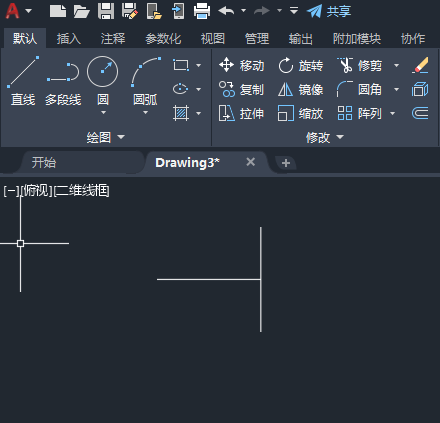Select the Rectangle tool icon

(181, 65)
